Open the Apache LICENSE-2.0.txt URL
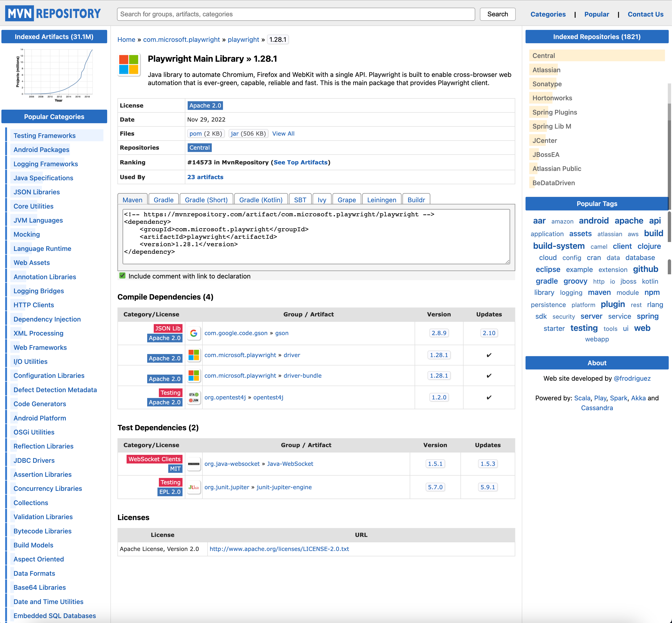Screen dimensions: 672x623 pos(279,549)
